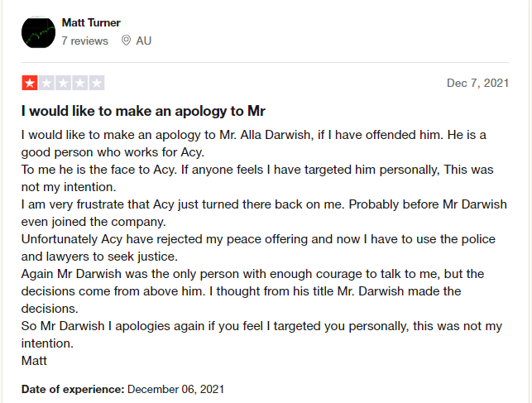Click the AU country label
Image resolution: width=532 pixels, height=403 pixels.
coord(143,41)
